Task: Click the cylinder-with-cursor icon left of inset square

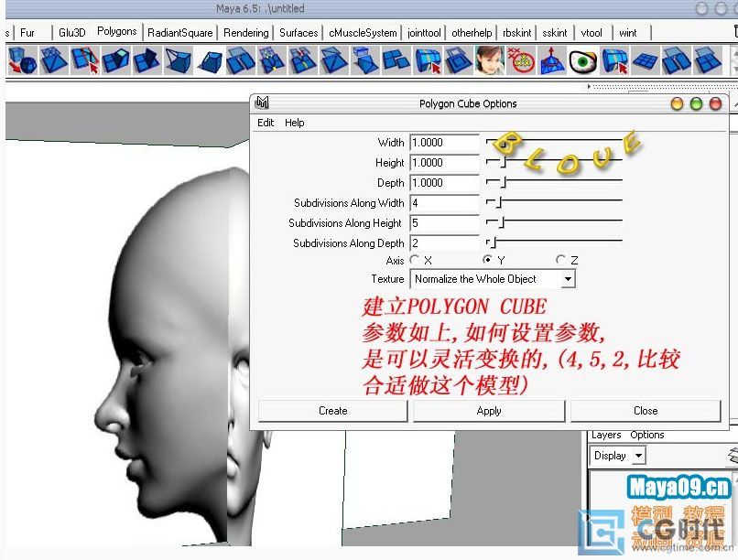Action: tap(428, 60)
